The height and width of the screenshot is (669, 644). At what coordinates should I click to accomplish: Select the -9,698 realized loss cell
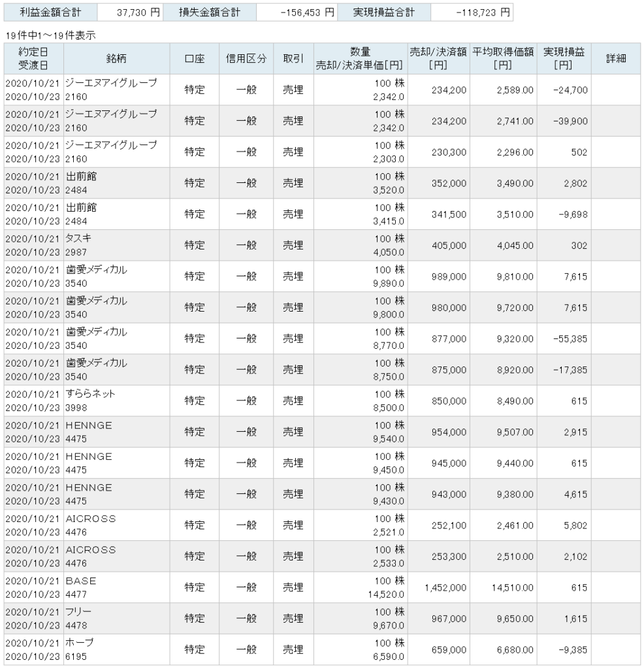click(x=564, y=214)
